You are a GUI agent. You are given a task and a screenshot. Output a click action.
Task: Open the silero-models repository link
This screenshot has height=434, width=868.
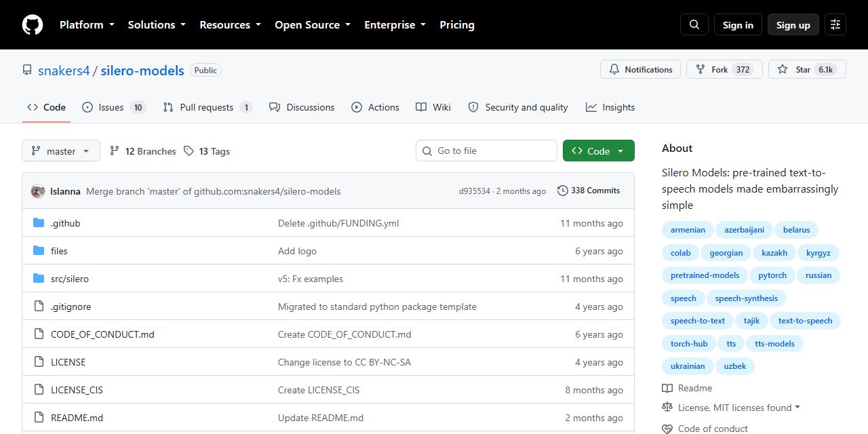point(142,71)
